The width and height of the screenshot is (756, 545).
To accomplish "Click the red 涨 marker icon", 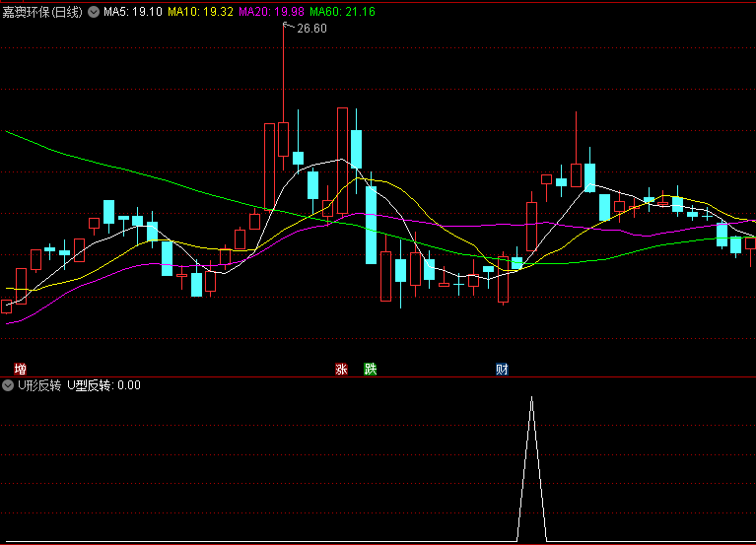I will pos(342,370).
